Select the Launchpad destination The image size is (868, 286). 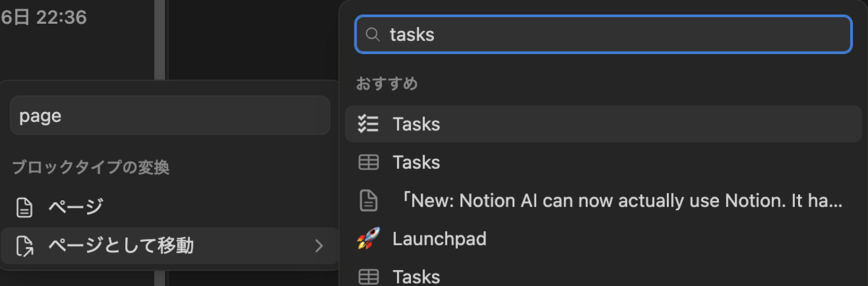pos(603,239)
